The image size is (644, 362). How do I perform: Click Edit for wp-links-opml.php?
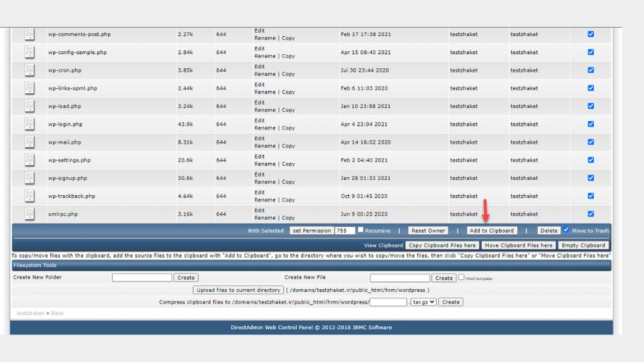click(259, 84)
